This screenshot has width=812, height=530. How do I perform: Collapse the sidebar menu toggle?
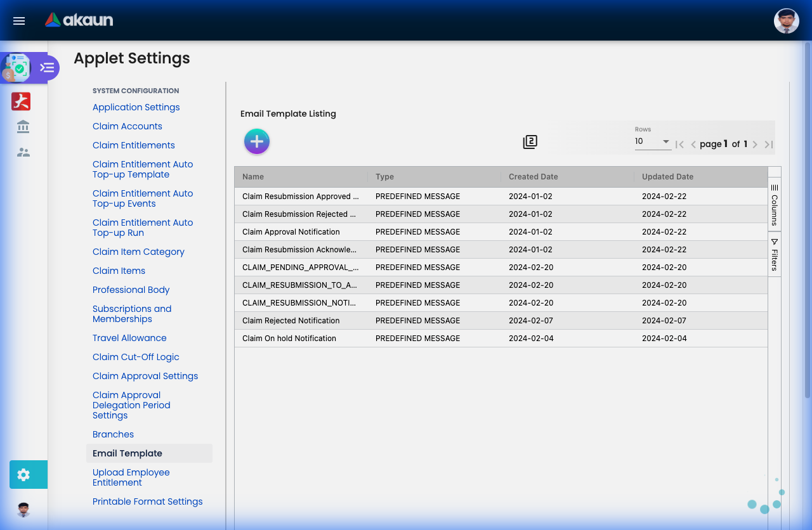(47, 67)
